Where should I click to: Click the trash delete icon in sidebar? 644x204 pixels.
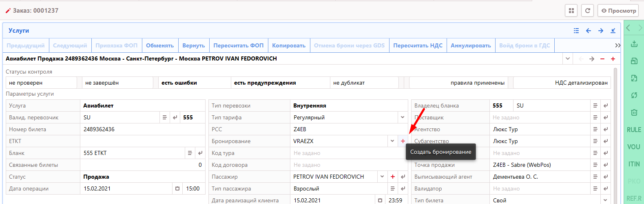pos(634,112)
